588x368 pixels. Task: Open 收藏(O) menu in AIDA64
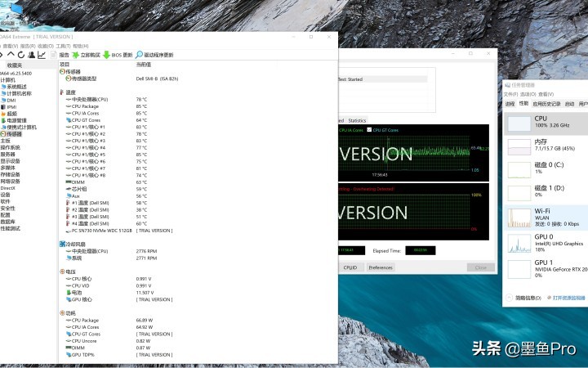pos(46,46)
